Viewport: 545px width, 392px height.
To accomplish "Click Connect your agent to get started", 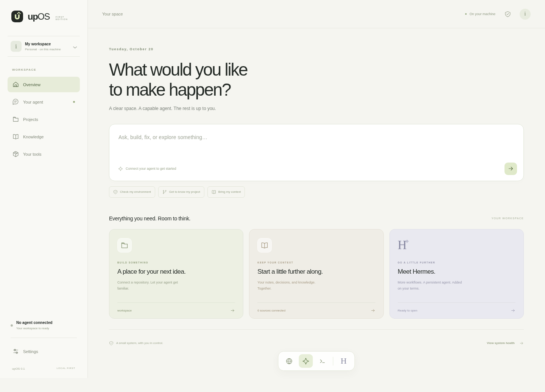I will [x=147, y=169].
